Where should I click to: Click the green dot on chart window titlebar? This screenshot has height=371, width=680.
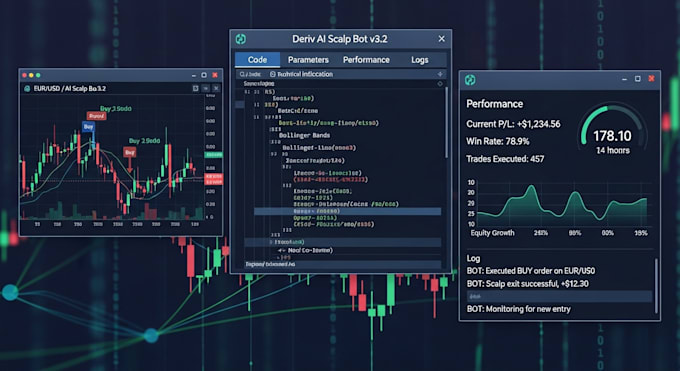click(38, 75)
